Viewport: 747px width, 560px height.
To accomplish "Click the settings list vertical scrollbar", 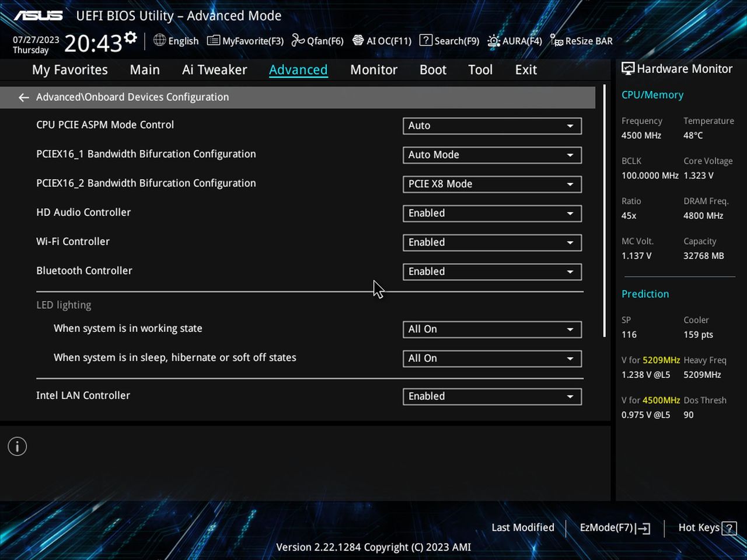I will click(605, 211).
